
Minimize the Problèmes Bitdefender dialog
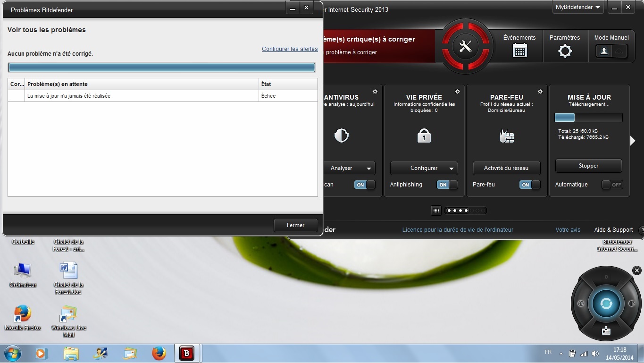click(293, 8)
